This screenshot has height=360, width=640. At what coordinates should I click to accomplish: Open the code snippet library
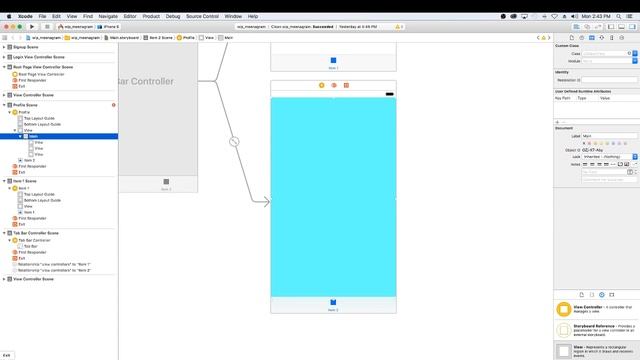pos(591,295)
